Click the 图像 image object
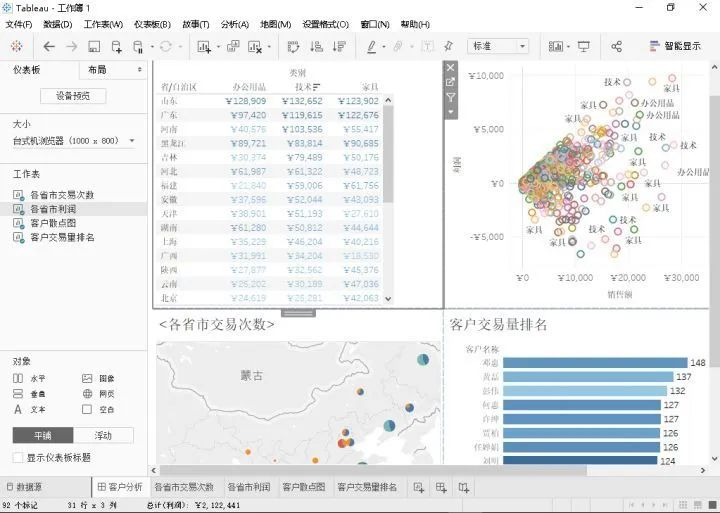720x513 pixels. (98, 378)
